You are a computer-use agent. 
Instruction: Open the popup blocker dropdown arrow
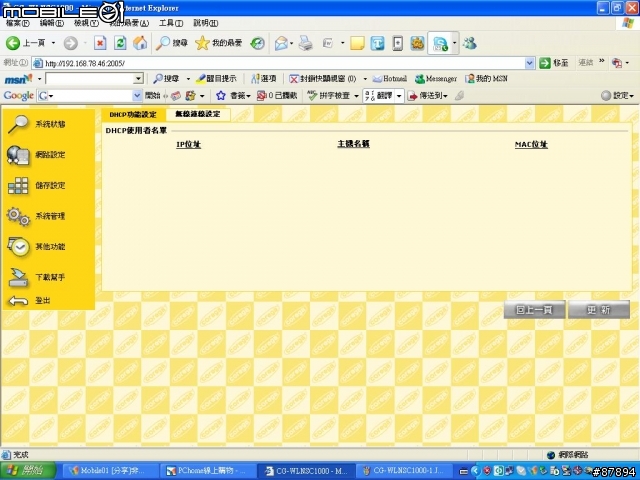pyautogui.click(x=365, y=79)
